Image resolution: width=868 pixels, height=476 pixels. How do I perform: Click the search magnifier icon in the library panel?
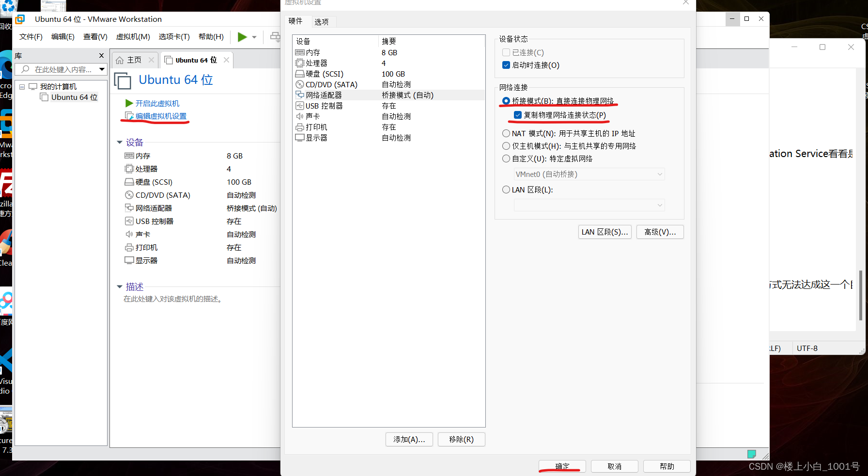click(x=26, y=69)
